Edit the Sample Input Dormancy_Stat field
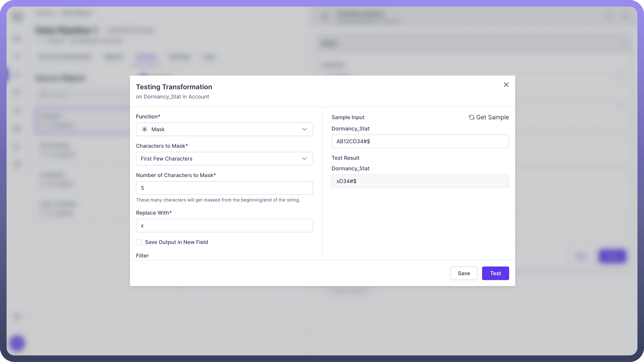The width and height of the screenshot is (644, 362). (x=420, y=141)
